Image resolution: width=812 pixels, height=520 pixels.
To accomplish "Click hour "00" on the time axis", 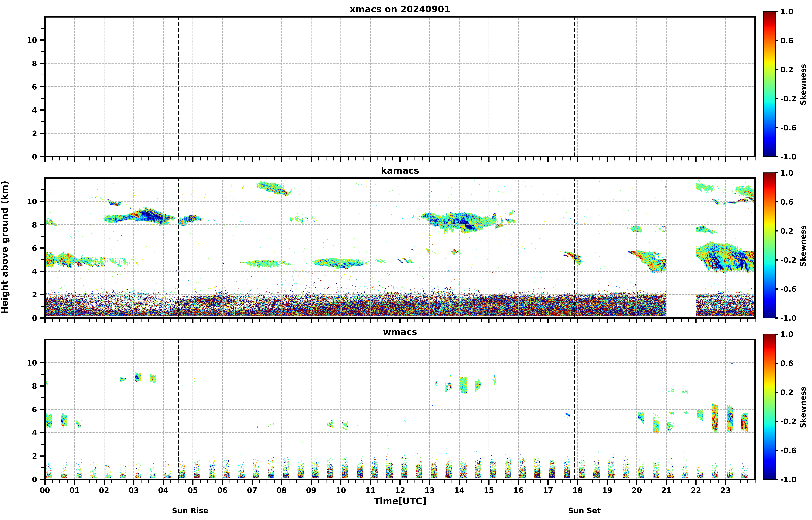I will (45, 490).
